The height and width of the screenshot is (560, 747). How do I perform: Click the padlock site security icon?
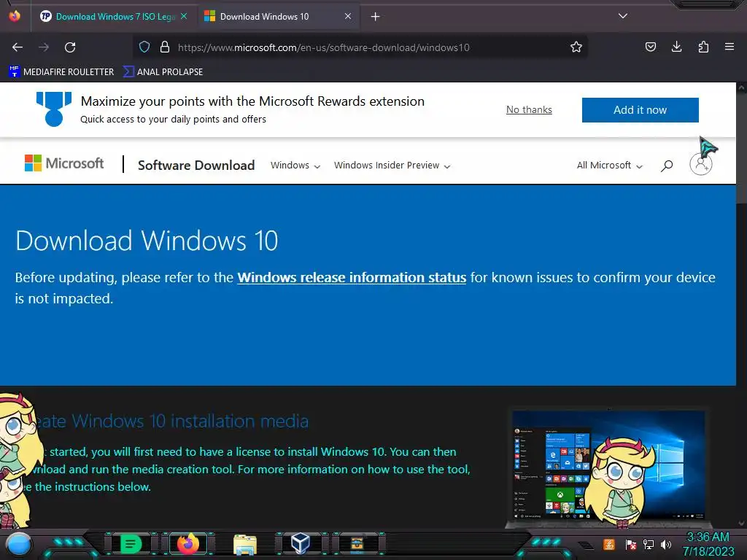pyautogui.click(x=165, y=47)
